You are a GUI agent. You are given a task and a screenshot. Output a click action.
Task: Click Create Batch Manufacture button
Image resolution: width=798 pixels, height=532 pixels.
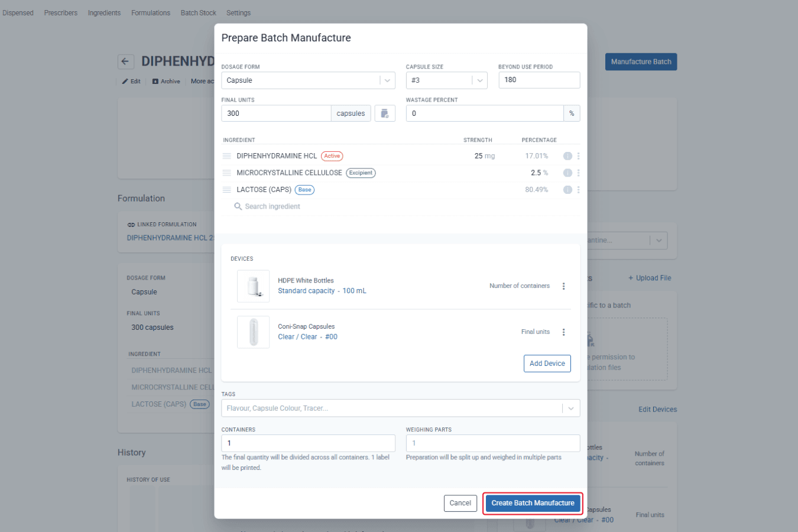point(533,503)
